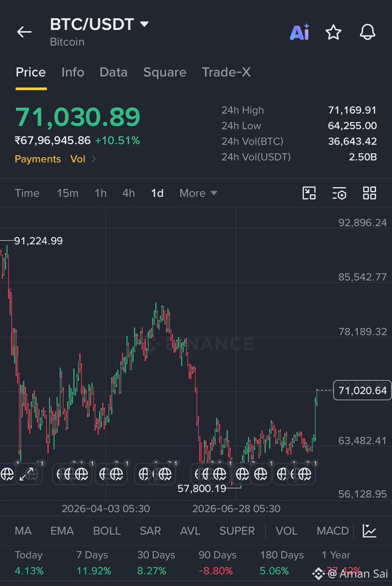The height and width of the screenshot is (586, 392).
Task: Tap the 180 Days 5.06% performance
Action: point(282,563)
